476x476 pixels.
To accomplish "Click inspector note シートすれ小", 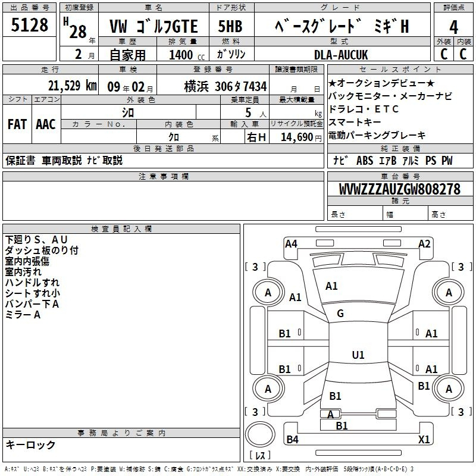I will [33, 293].
